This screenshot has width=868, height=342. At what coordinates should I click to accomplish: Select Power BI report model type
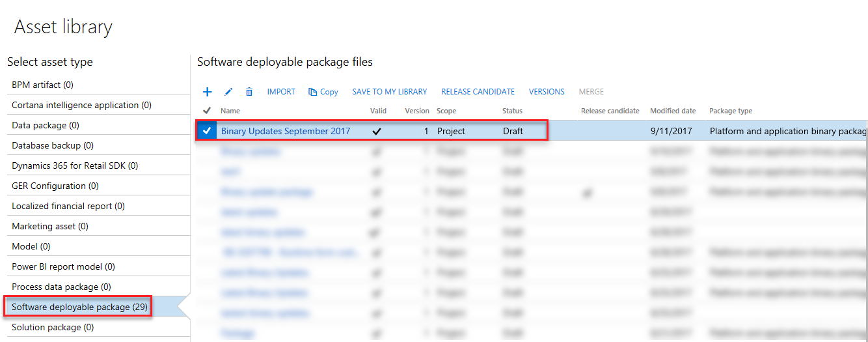click(x=63, y=266)
